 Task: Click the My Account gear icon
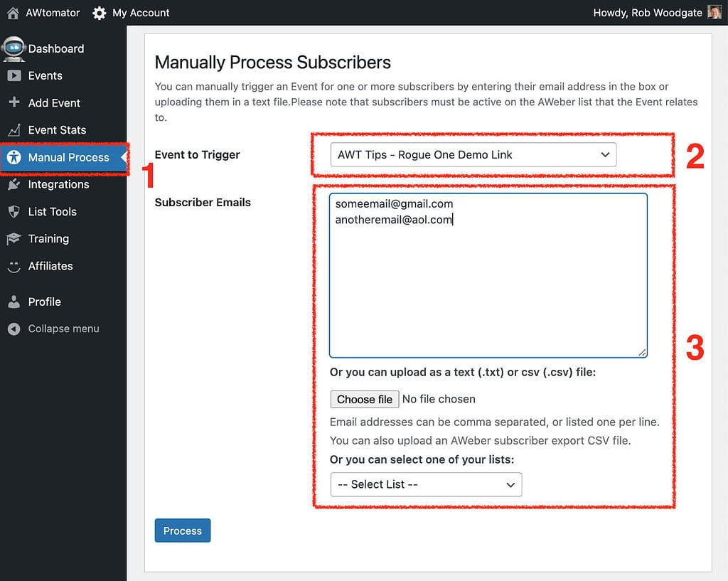99,13
